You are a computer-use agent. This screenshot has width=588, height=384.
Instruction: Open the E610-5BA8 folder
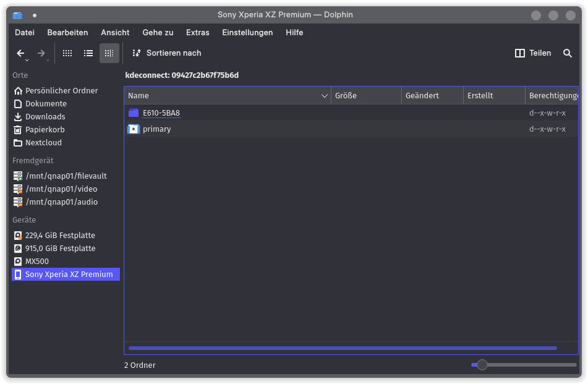click(161, 113)
